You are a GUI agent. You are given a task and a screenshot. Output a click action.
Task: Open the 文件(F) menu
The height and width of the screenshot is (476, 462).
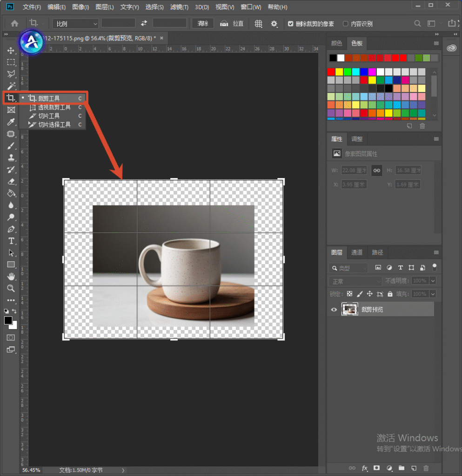(x=32, y=7)
